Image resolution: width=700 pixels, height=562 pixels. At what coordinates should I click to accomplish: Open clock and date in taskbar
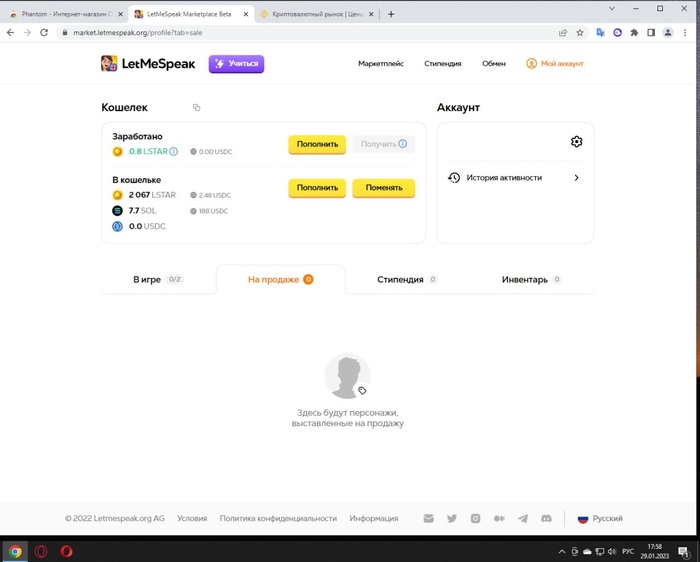pyautogui.click(x=654, y=551)
